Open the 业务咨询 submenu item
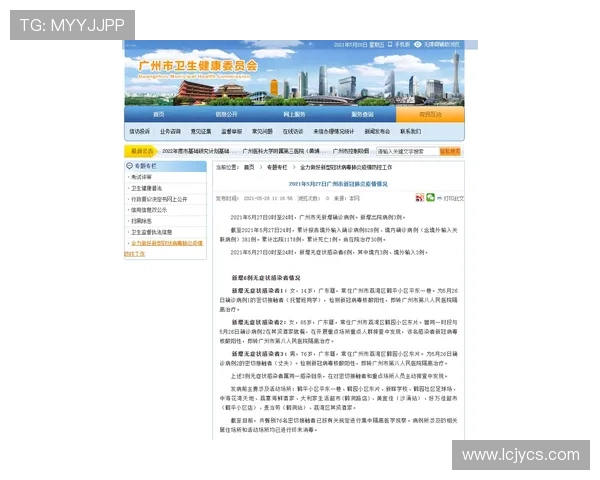 point(170,131)
